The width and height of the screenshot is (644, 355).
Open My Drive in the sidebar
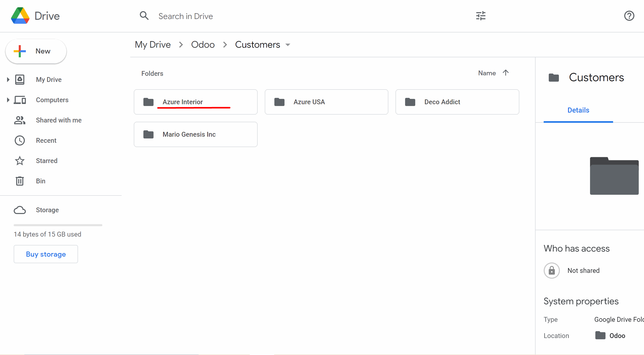[x=49, y=80]
